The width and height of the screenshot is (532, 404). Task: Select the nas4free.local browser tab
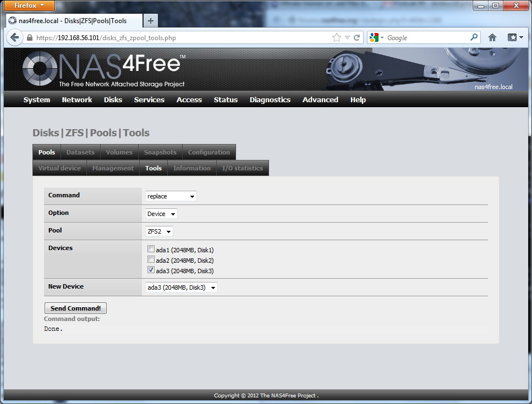click(74, 21)
